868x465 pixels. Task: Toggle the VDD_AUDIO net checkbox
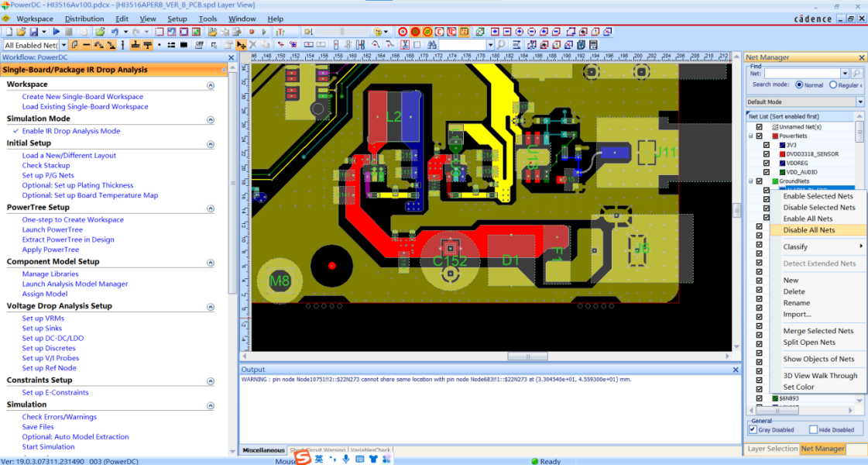click(x=766, y=172)
